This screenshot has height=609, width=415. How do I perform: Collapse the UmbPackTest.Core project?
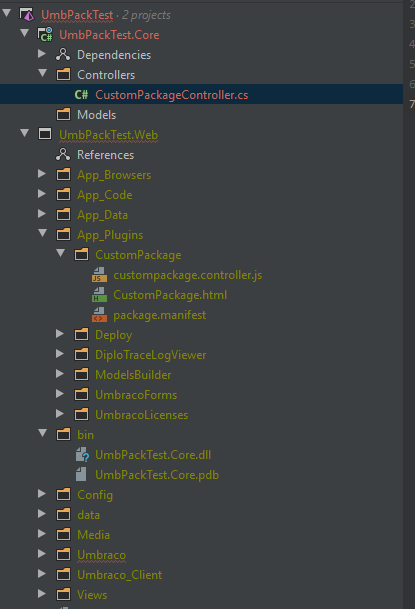click(25, 33)
